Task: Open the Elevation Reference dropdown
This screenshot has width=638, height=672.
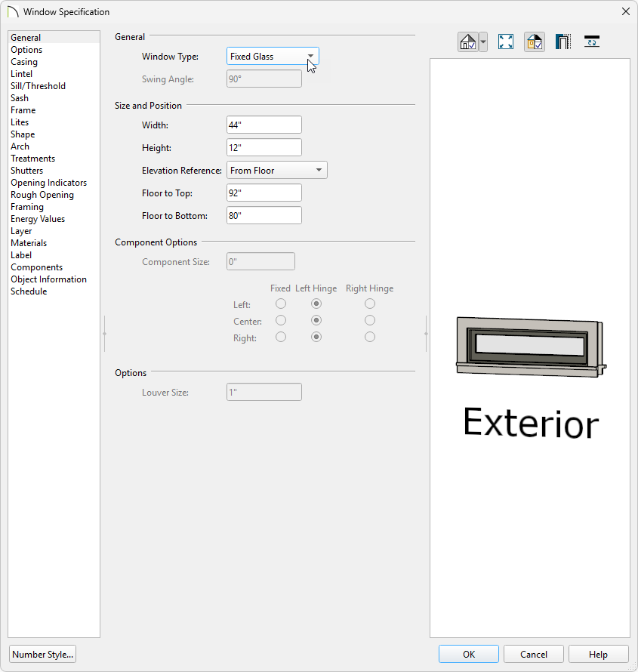Action: pos(277,170)
